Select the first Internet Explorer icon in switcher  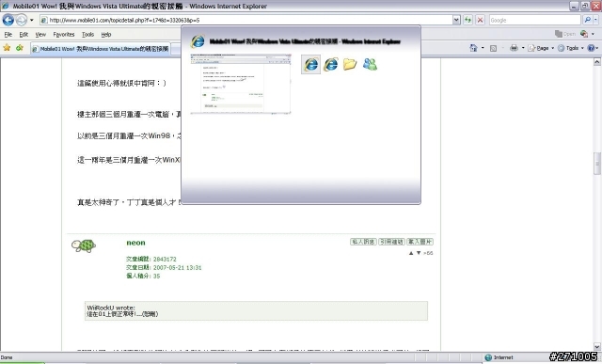(311, 64)
